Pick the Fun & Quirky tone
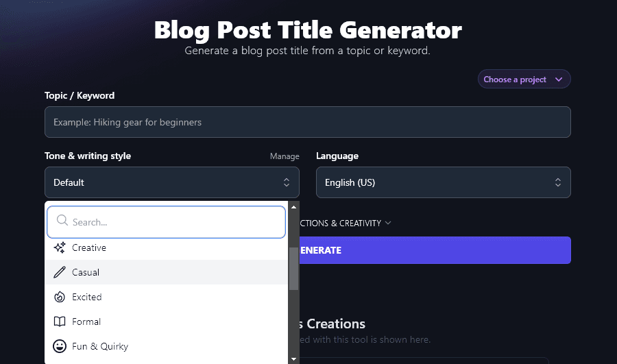Viewport: 617px width, 364px height. click(100, 346)
